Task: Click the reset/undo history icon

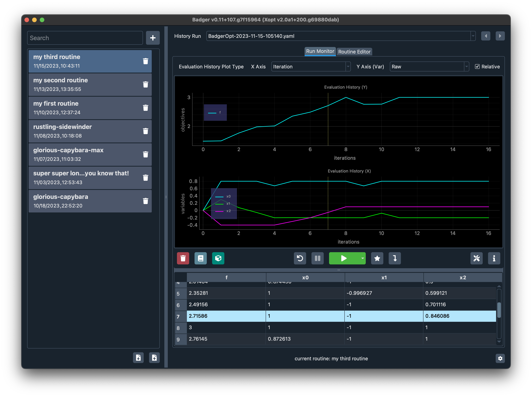Action: click(299, 258)
